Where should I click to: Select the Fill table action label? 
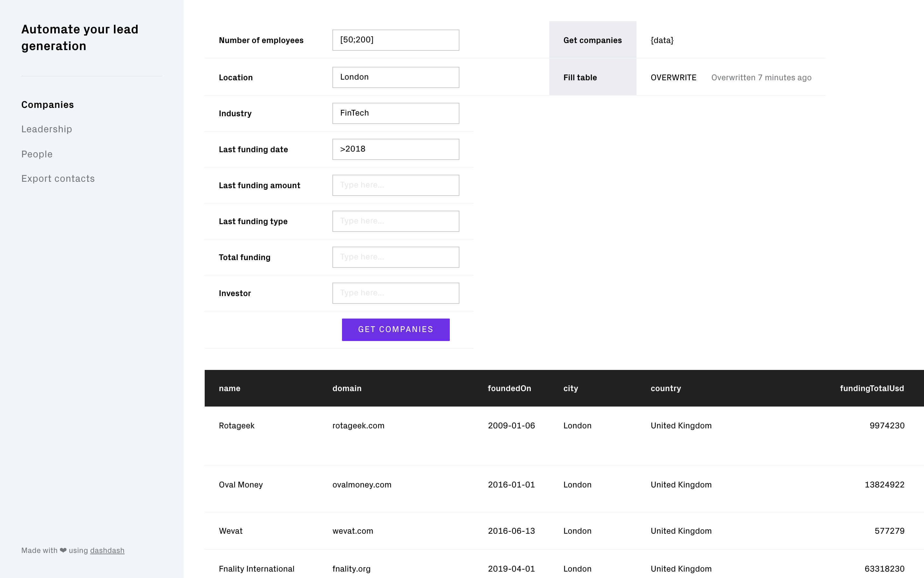[x=580, y=78]
